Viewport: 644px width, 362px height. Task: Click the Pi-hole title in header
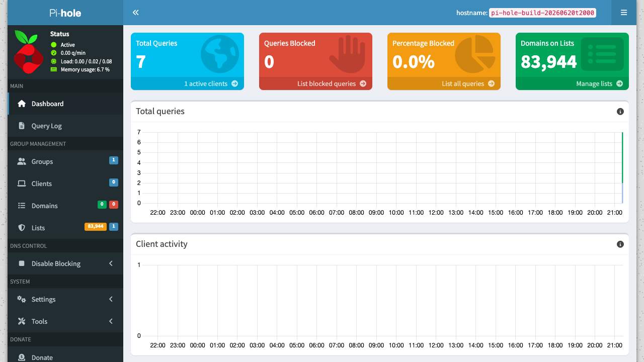tap(65, 13)
